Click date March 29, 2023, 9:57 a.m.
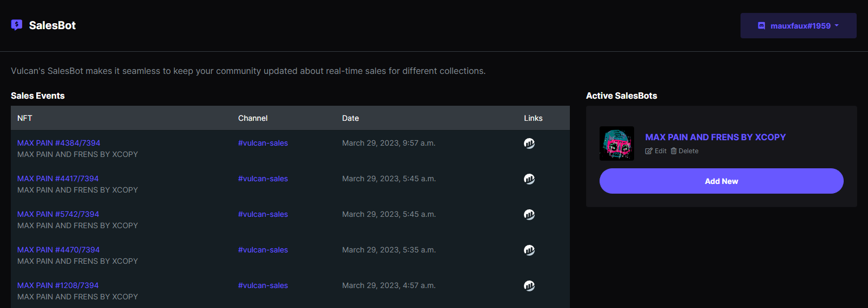The image size is (868, 308). tap(389, 143)
